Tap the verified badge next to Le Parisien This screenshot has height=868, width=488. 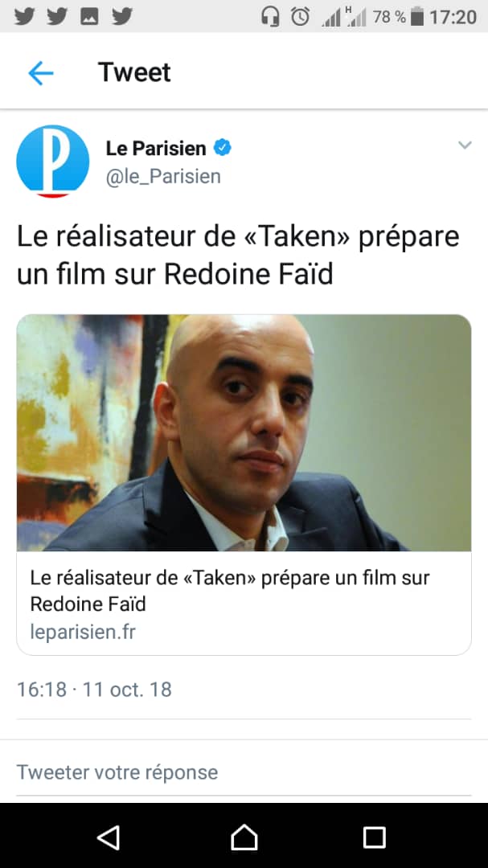[x=223, y=148]
